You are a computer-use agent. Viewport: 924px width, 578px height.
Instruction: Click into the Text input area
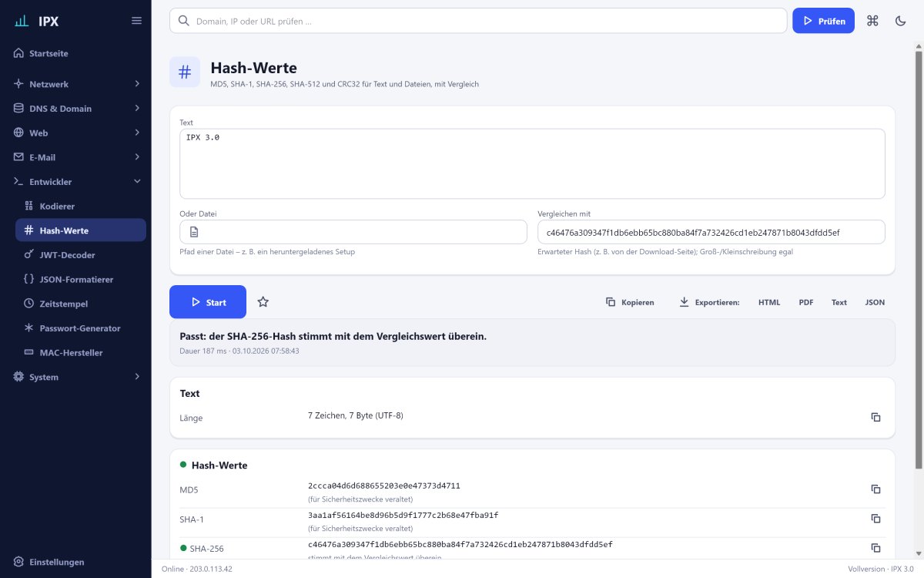click(532, 163)
